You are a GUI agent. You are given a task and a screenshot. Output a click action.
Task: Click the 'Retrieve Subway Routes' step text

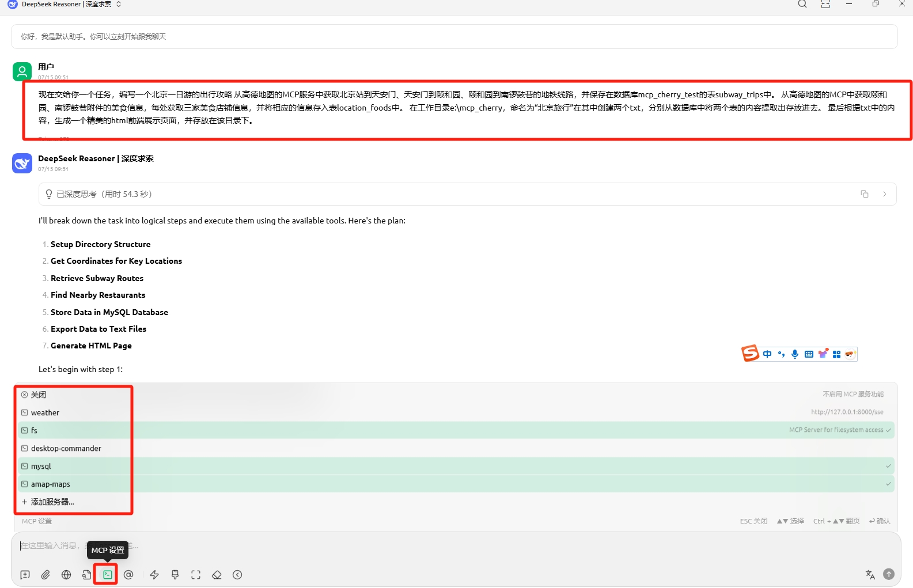pyautogui.click(x=97, y=278)
